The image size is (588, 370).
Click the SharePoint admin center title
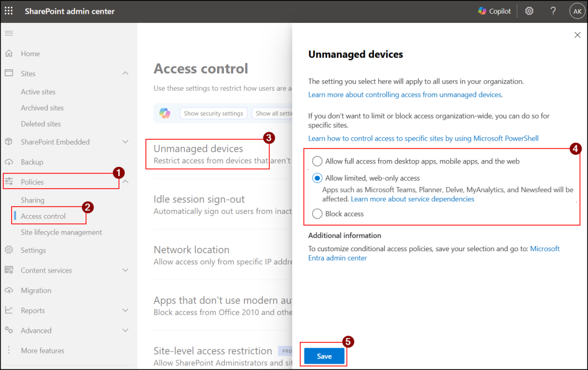tap(69, 11)
